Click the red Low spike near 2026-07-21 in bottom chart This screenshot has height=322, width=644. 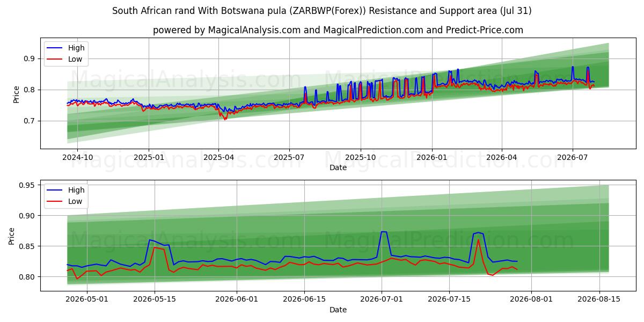[x=478, y=239]
